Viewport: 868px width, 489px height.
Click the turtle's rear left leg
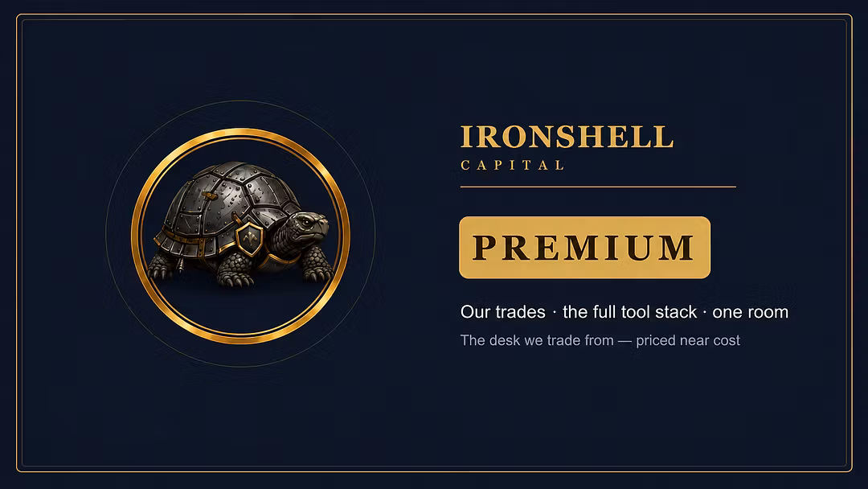pos(162,265)
